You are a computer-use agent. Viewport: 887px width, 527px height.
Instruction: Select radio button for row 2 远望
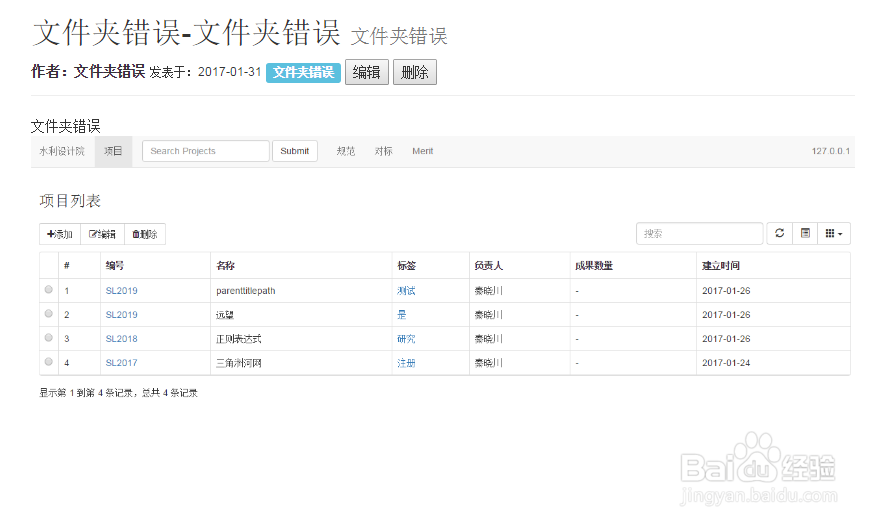(x=49, y=314)
